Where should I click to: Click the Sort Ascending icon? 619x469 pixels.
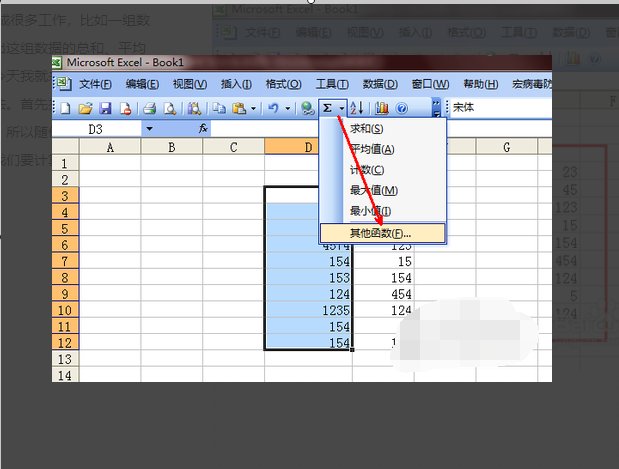pyautogui.click(x=360, y=108)
